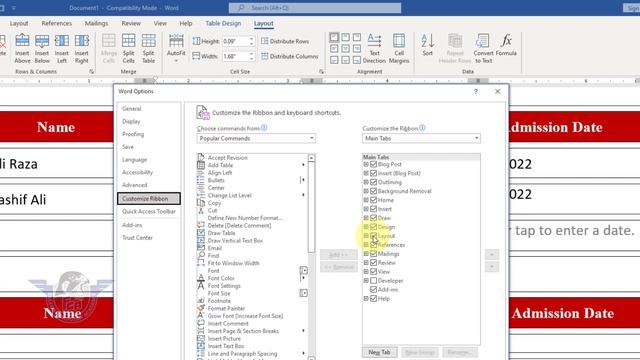
Task: Click the Search box in title bar
Action: pos(315,8)
